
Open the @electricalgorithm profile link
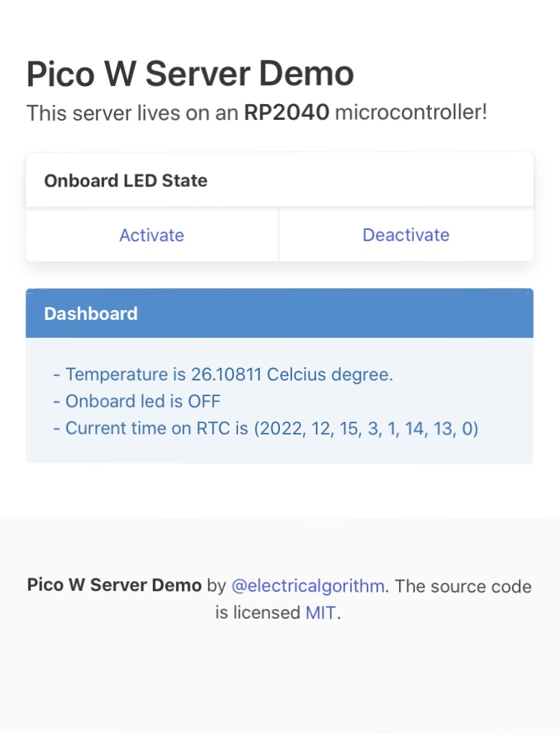(x=308, y=586)
